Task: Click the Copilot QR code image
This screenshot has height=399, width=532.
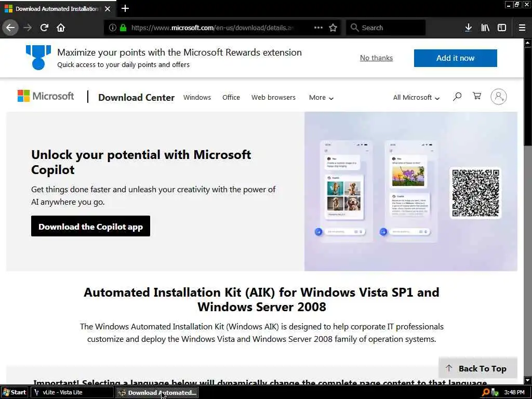Action: click(475, 193)
